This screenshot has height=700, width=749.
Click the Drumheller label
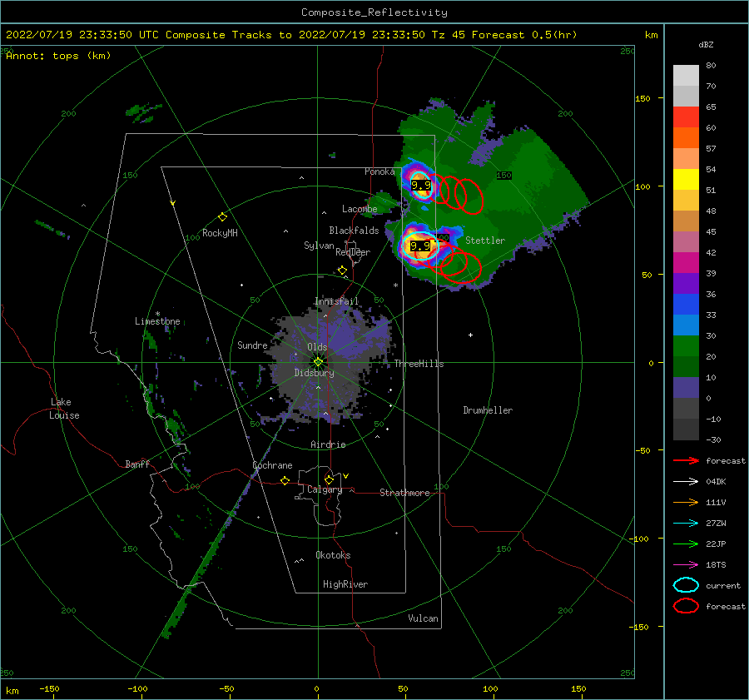488,410
